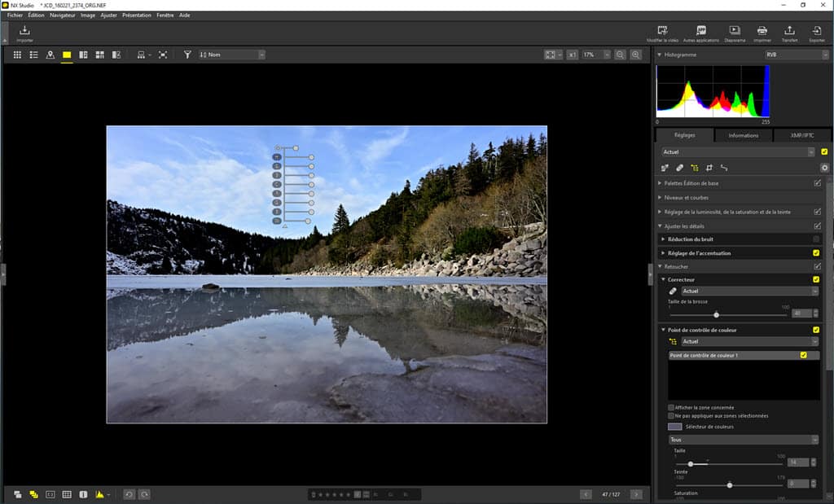Image resolution: width=834 pixels, height=504 pixels.
Task: Switch to the Informations tab
Action: tap(743, 135)
